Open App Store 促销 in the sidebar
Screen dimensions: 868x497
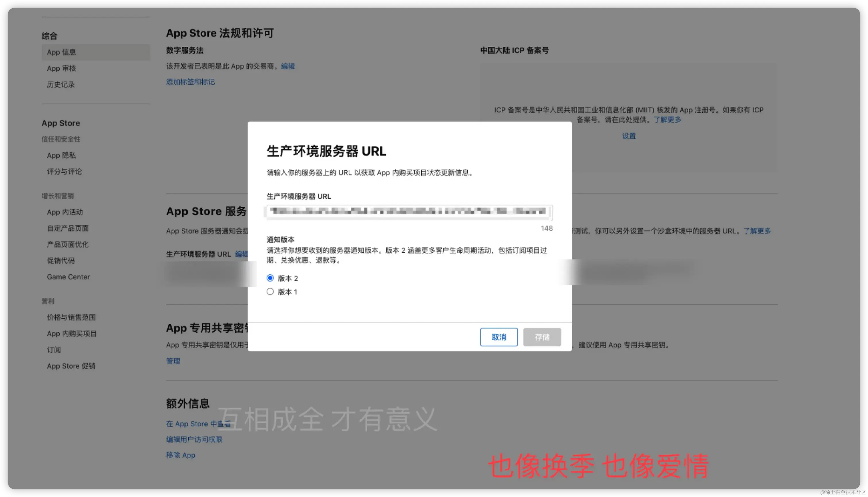point(71,366)
